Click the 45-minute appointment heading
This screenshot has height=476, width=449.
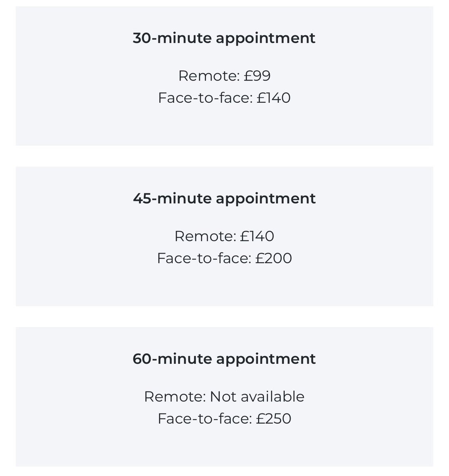click(224, 198)
